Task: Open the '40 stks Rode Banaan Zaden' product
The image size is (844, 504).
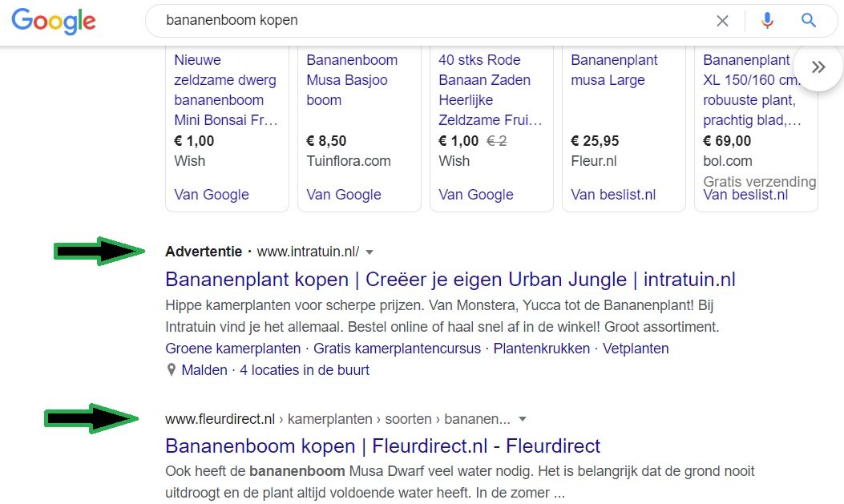Action: pos(491,90)
